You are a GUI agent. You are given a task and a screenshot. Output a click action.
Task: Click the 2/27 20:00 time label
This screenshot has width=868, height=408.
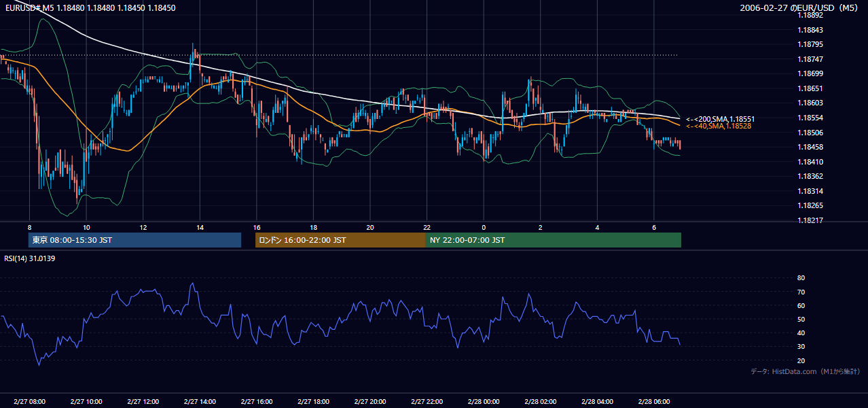click(369, 401)
